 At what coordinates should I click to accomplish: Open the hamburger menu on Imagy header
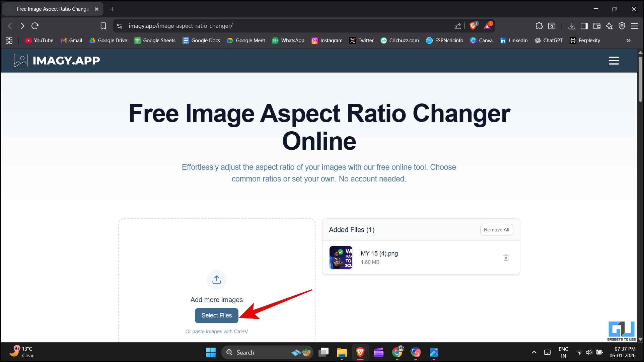614,61
